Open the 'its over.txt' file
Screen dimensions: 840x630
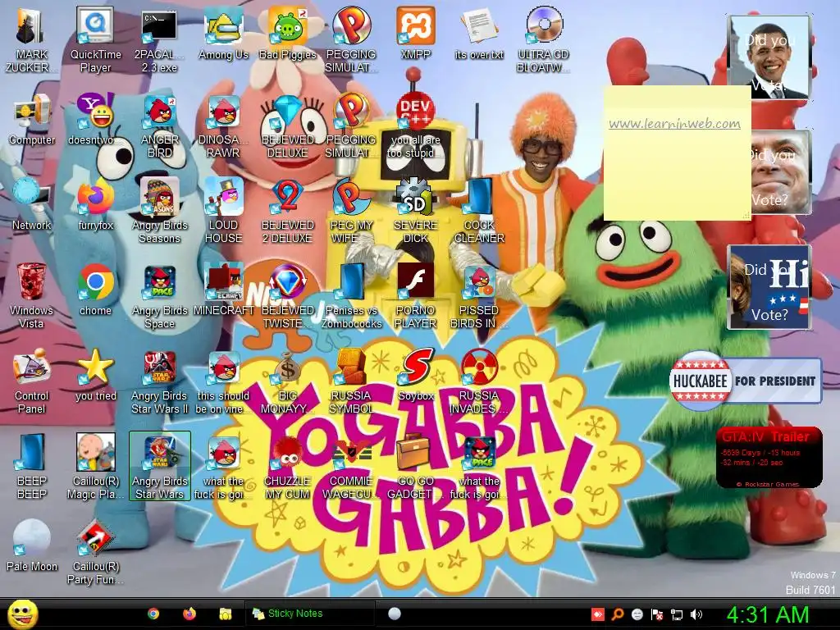tap(479, 34)
